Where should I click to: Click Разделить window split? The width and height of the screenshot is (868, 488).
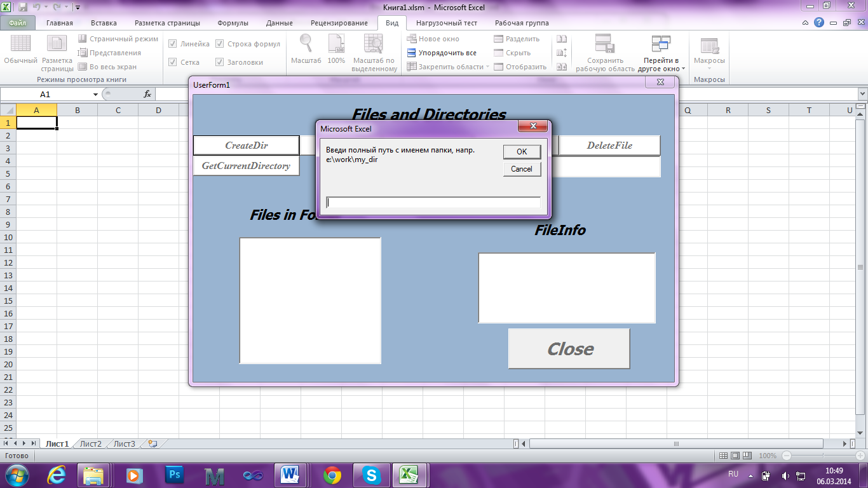coord(517,39)
